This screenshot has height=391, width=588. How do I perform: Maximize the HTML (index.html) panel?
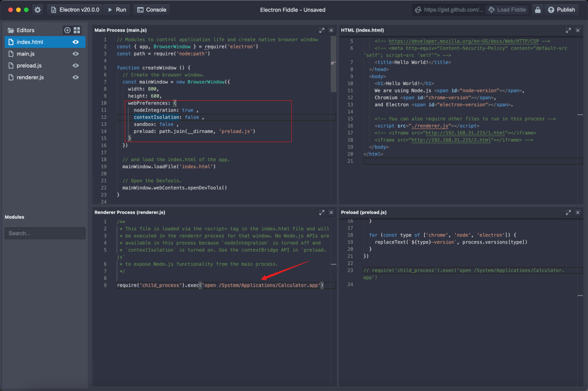pyautogui.click(x=568, y=30)
